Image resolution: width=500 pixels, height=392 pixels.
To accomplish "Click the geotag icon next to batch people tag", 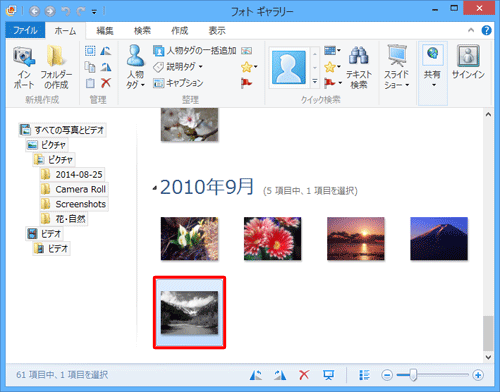I will [x=246, y=51].
